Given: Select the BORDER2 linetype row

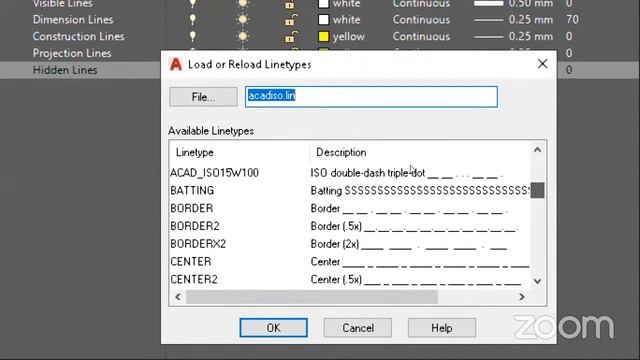Looking at the screenshot, I should point(350,226).
